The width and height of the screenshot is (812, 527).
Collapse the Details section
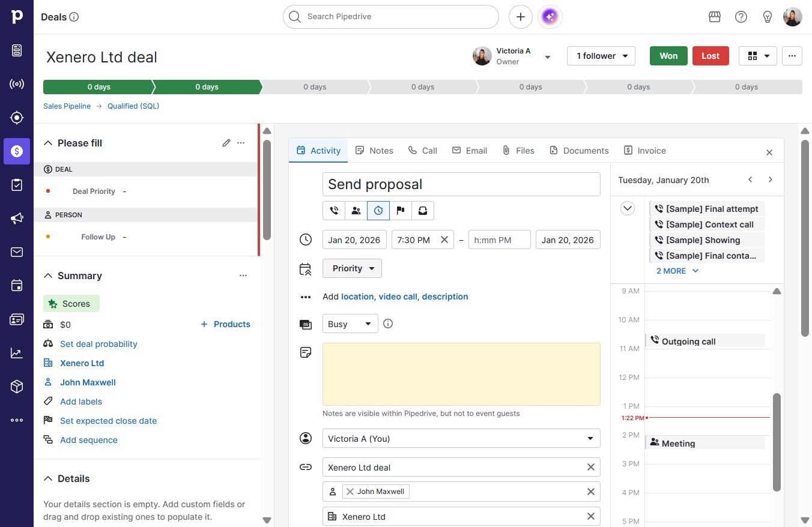pos(48,478)
